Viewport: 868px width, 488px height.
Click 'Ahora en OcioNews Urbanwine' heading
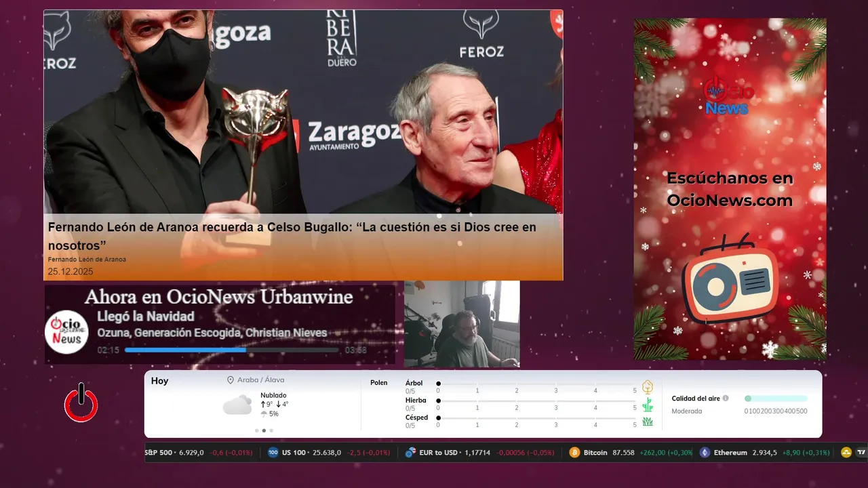[219, 297]
